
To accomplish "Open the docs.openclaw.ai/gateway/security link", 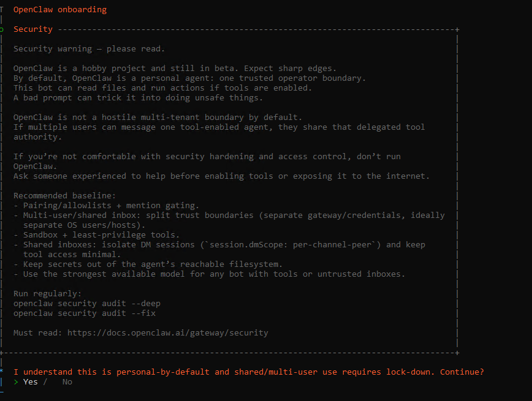I will tap(167, 333).
